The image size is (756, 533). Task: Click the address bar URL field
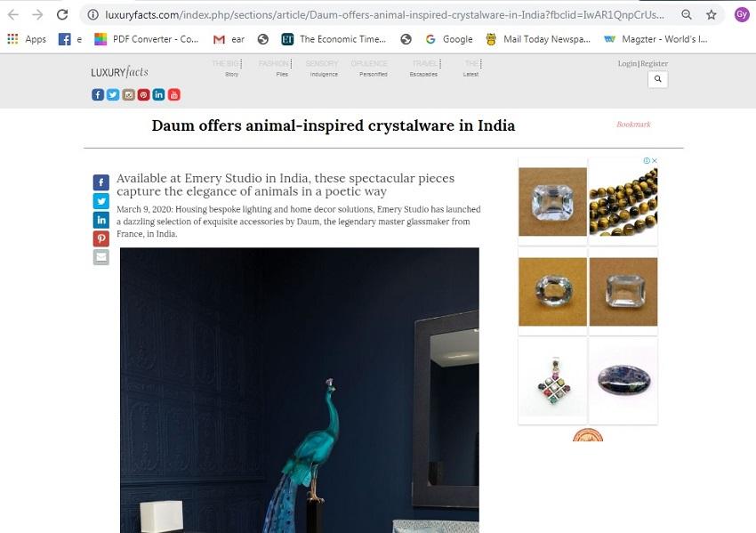point(384,15)
